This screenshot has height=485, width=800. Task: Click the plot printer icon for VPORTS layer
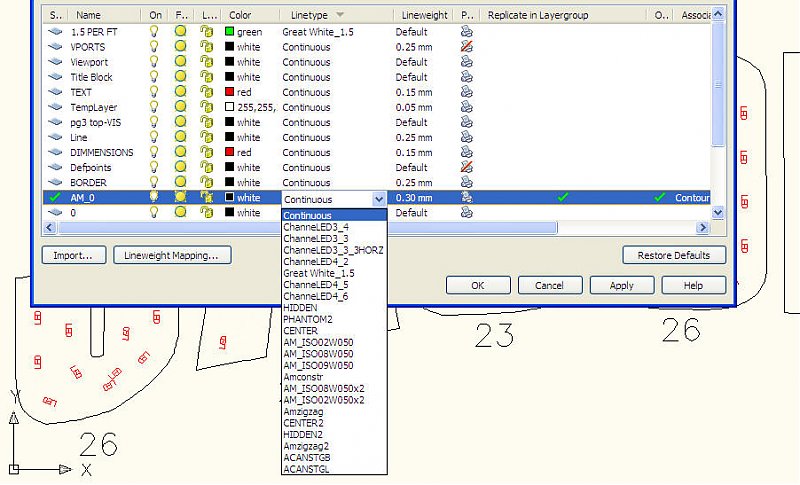tap(466, 47)
